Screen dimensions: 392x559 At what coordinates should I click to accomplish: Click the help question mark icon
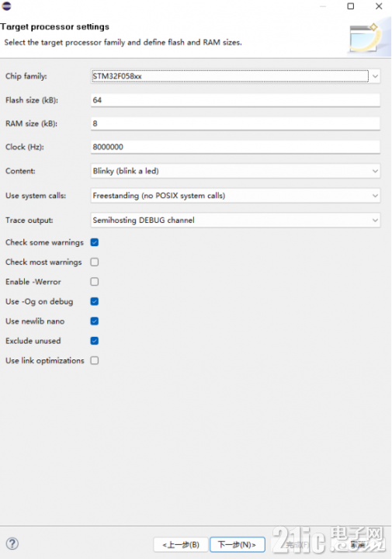(12, 543)
